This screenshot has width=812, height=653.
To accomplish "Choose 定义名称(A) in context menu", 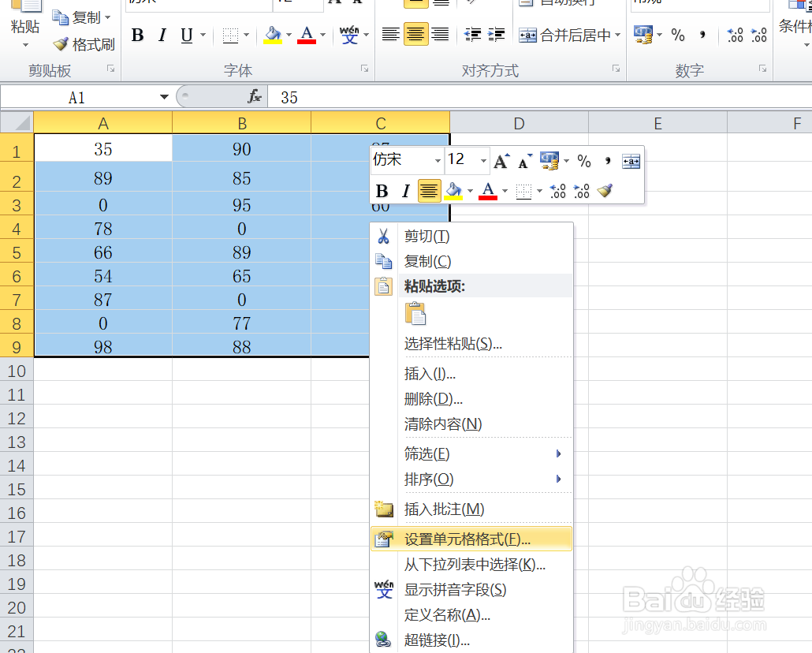I will point(471,614).
